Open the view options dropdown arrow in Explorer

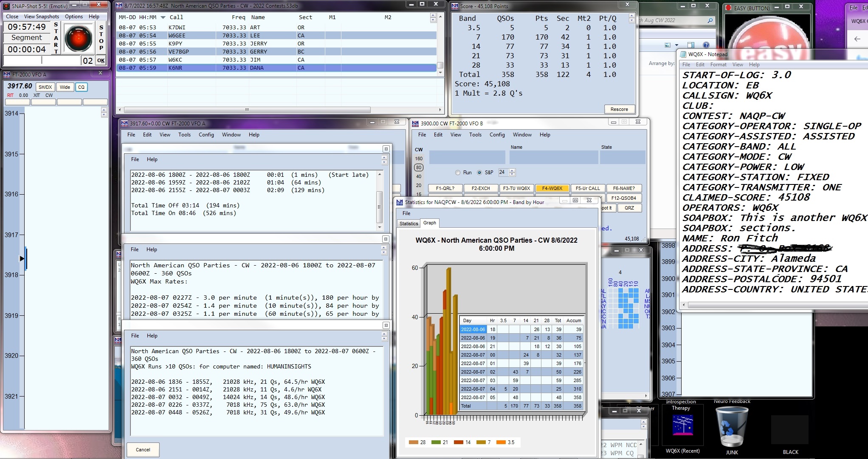pyautogui.click(x=676, y=45)
